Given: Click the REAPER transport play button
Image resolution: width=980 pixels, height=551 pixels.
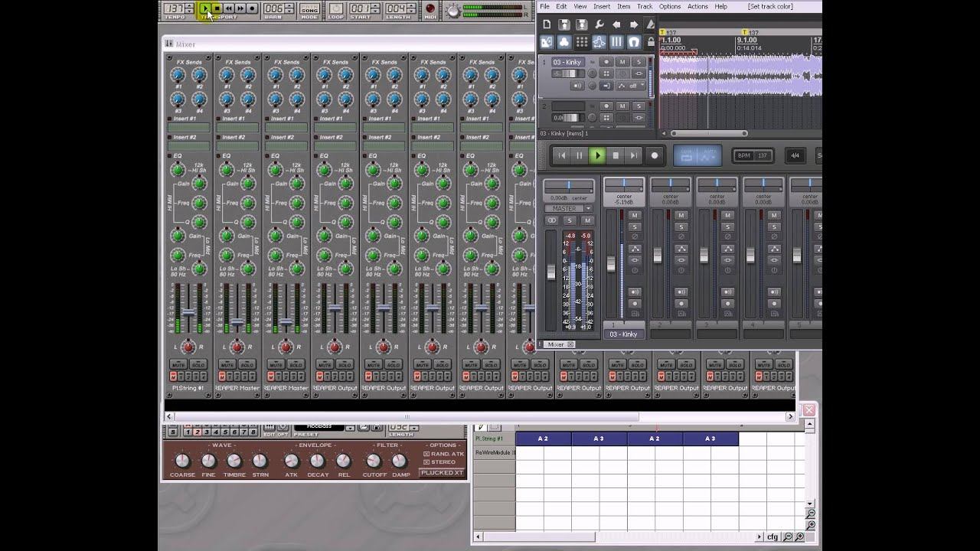Looking at the screenshot, I should tap(597, 155).
